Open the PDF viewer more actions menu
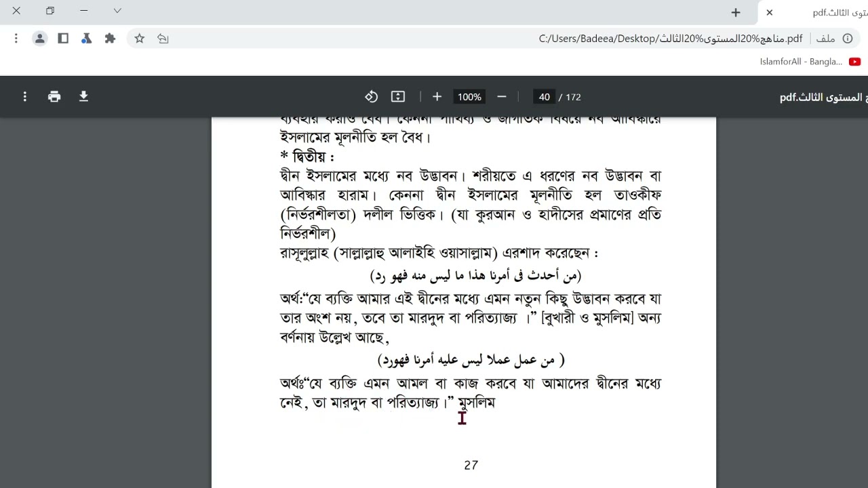This screenshot has height=488, width=868. point(25,97)
